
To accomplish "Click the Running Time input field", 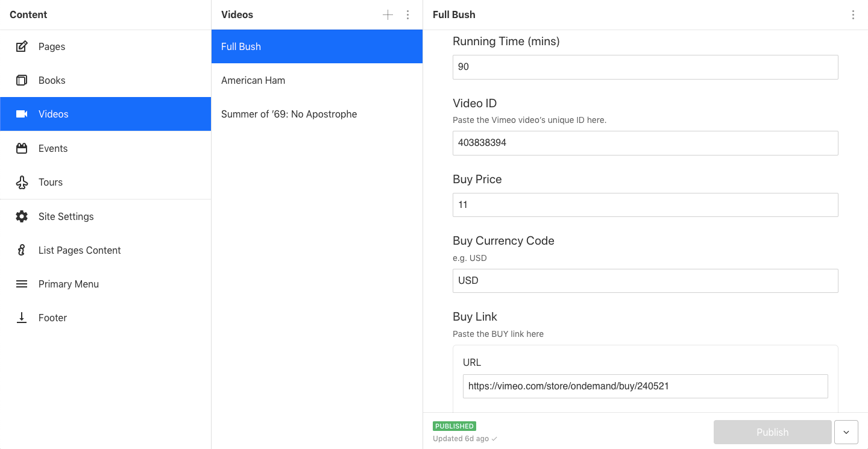I will click(646, 67).
